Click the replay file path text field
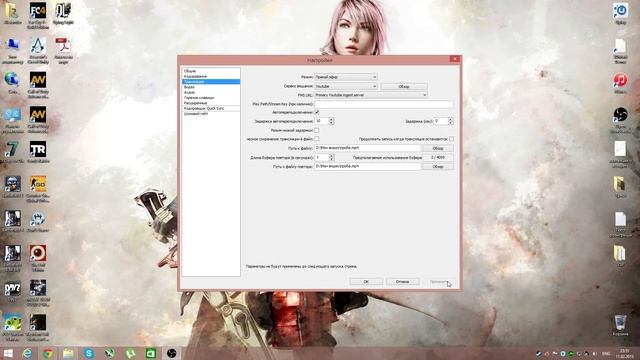Screen dimensions: 640x360 (367, 166)
